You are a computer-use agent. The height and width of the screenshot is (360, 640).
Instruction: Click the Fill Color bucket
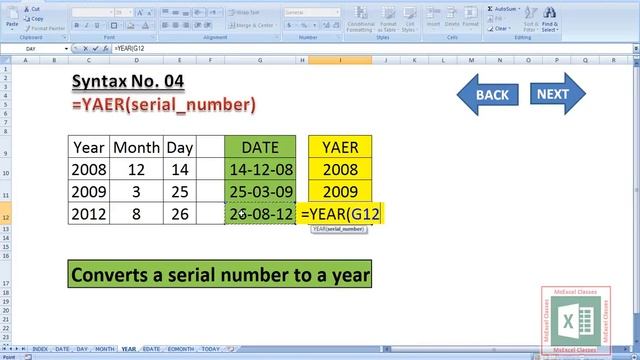(131, 26)
